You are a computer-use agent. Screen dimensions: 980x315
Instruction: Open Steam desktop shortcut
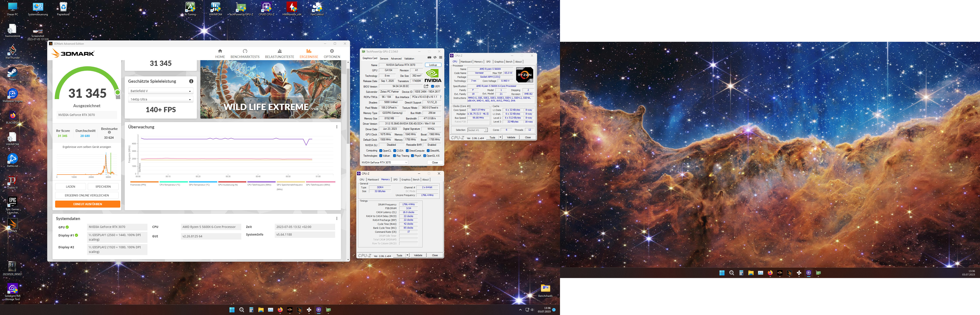tap(12, 74)
